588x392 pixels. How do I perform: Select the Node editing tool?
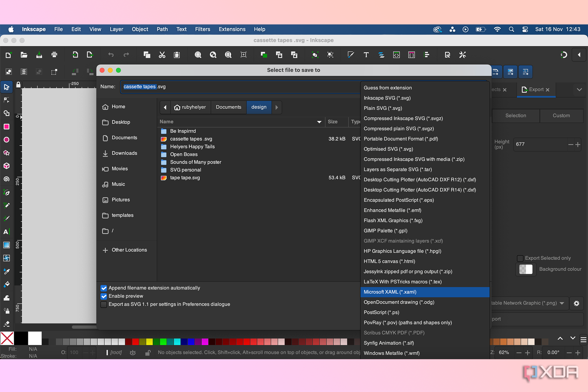tap(6, 100)
